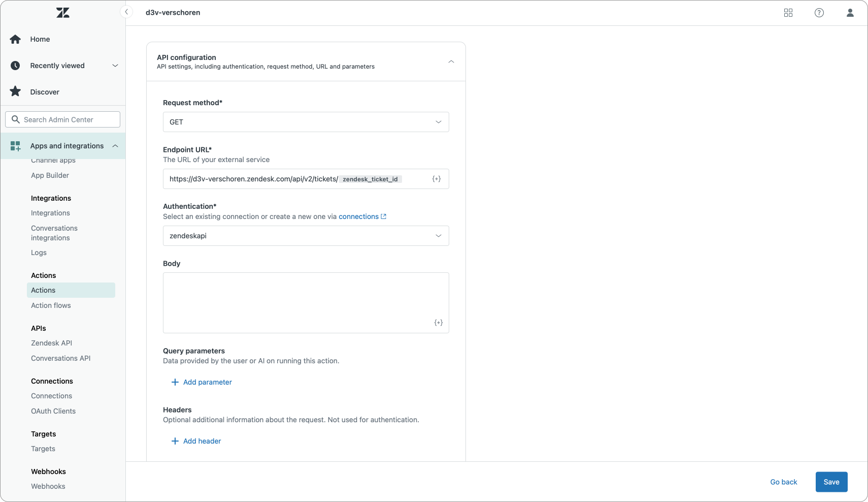Open the help question mark icon
Screen dimensions: 868x502
click(819, 13)
